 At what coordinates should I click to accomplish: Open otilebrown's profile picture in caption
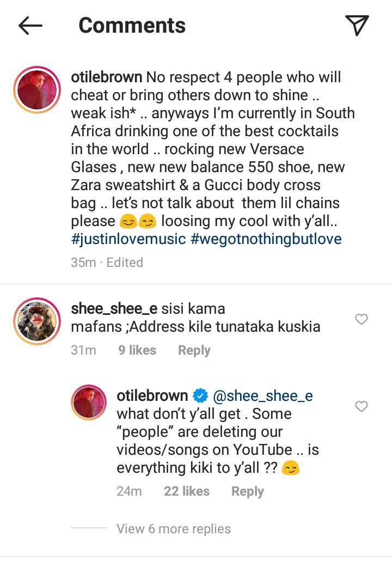[37, 89]
